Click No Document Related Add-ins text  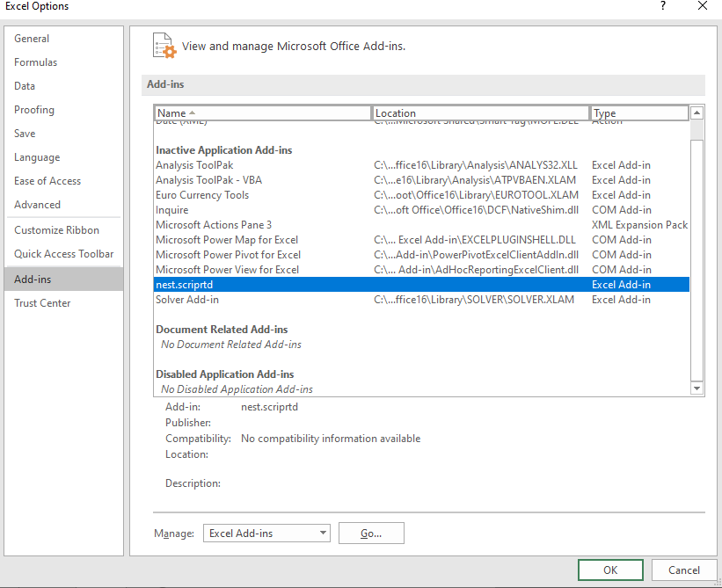point(231,345)
